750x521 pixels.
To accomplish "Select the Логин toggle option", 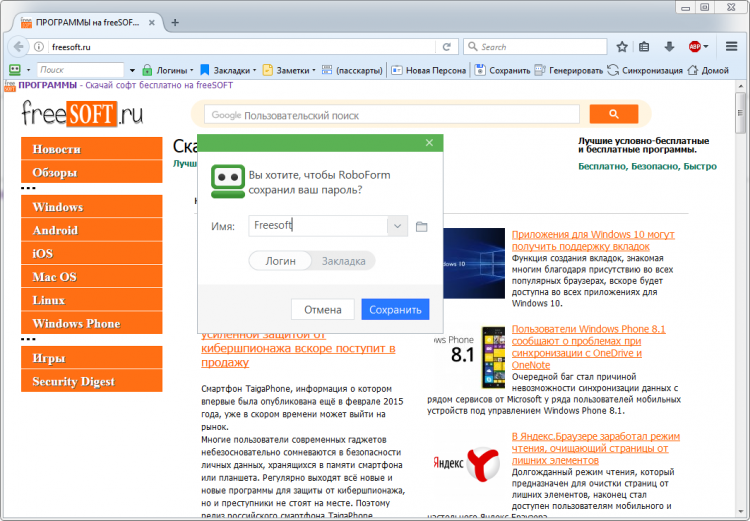I will point(280,261).
